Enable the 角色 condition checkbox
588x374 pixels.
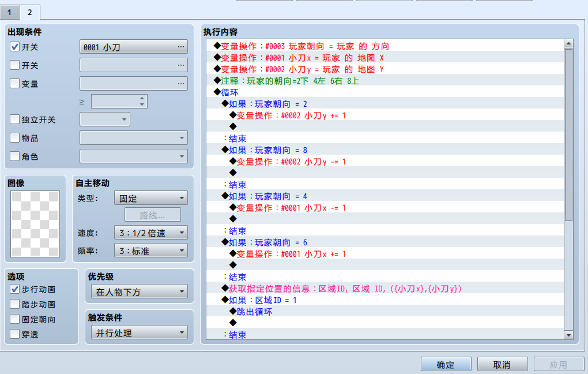14,156
